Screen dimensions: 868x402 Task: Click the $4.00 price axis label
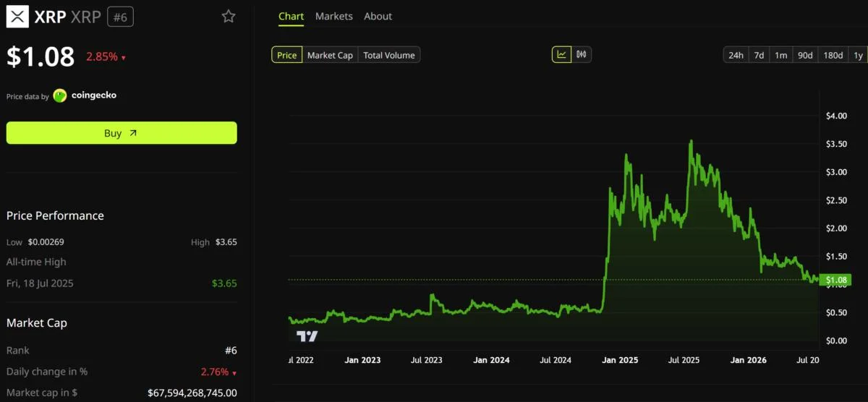coord(837,116)
